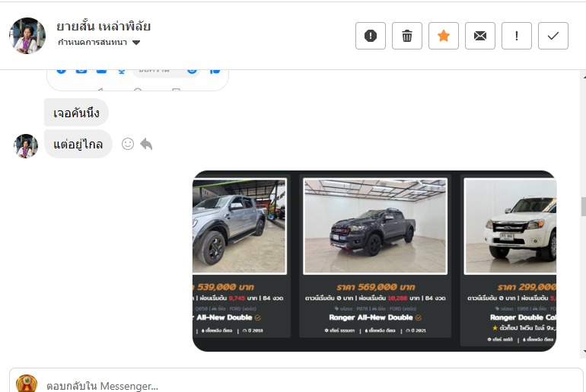Mark conversation unread with envelope icon
The height and width of the screenshot is (392, 586).
480,36
